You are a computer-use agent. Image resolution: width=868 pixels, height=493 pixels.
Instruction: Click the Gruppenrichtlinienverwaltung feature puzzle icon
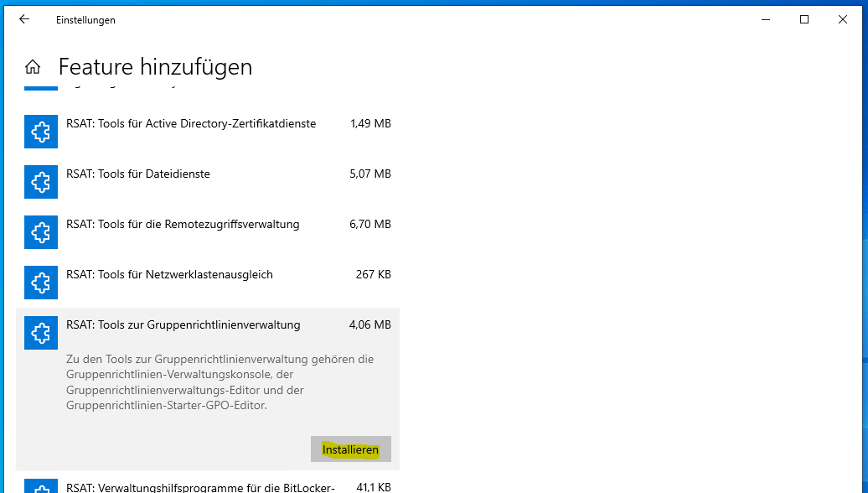(41, 333)
